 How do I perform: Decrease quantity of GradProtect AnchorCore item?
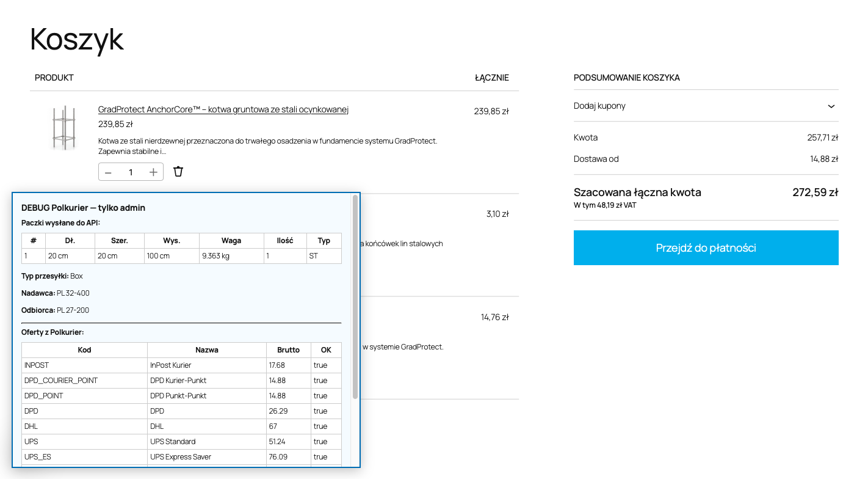[x=108, y=172]
